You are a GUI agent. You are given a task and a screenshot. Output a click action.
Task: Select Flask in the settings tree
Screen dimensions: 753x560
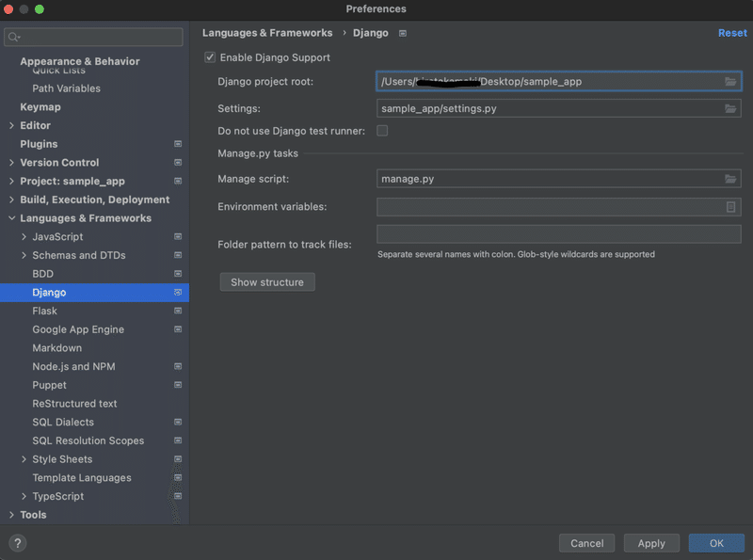coord(44,311)
